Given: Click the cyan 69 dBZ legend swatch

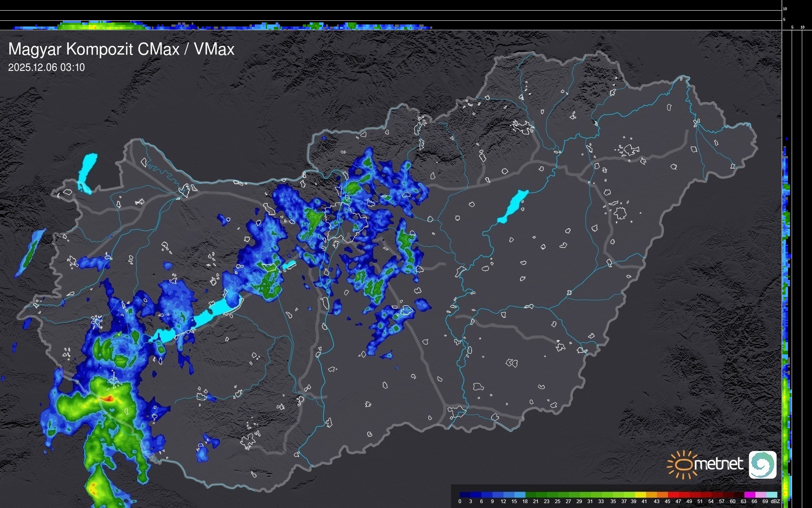Looking at the screenshot, I should 772,495.
